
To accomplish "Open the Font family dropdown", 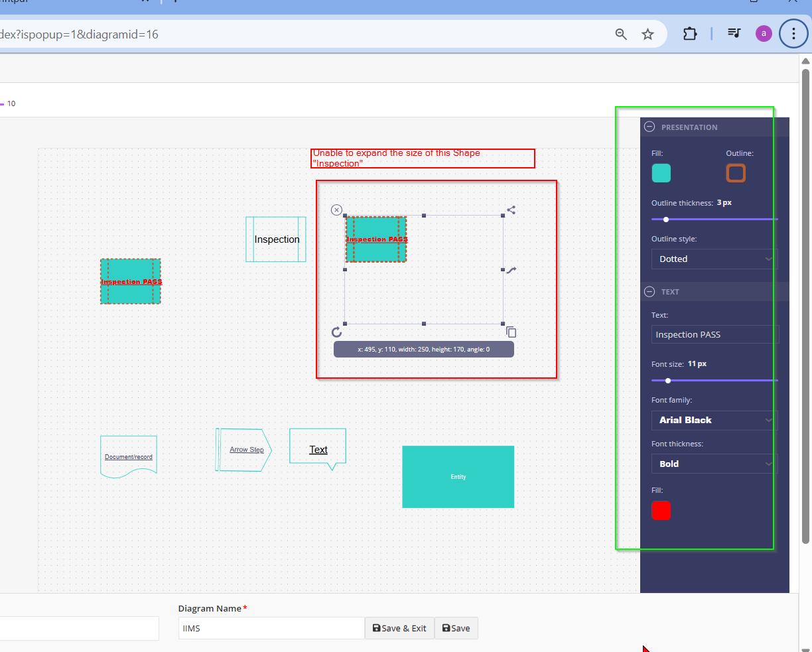I will (714, 420).
